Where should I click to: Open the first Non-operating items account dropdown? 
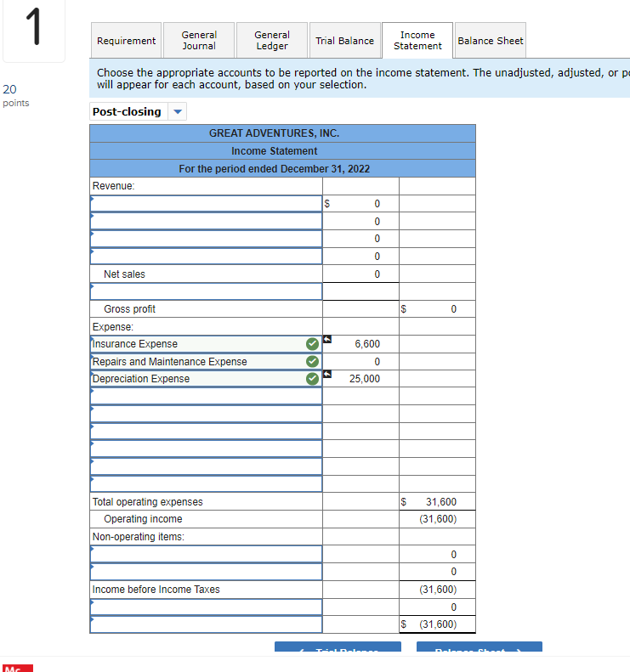(206, 554)
